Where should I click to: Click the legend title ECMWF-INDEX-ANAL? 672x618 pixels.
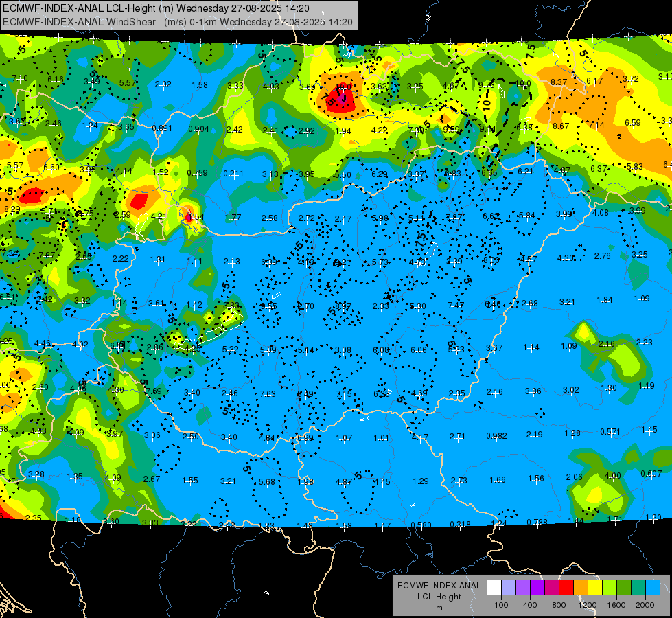[439, 586]
